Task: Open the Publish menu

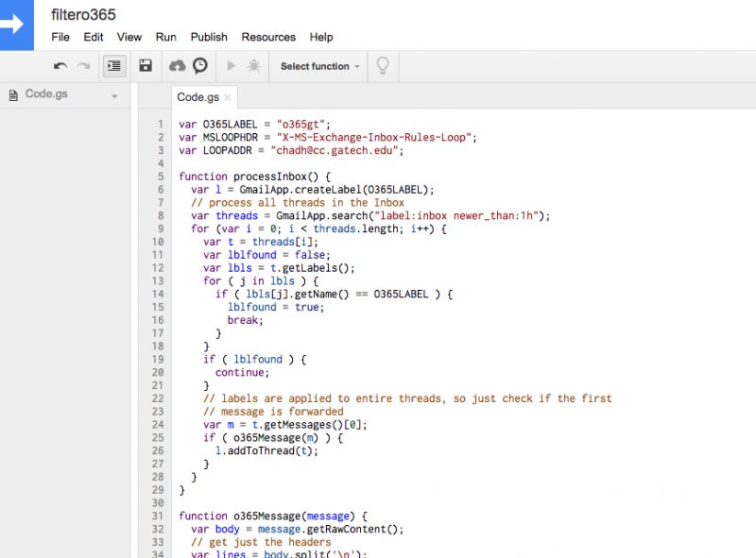Action: (209, 37)
